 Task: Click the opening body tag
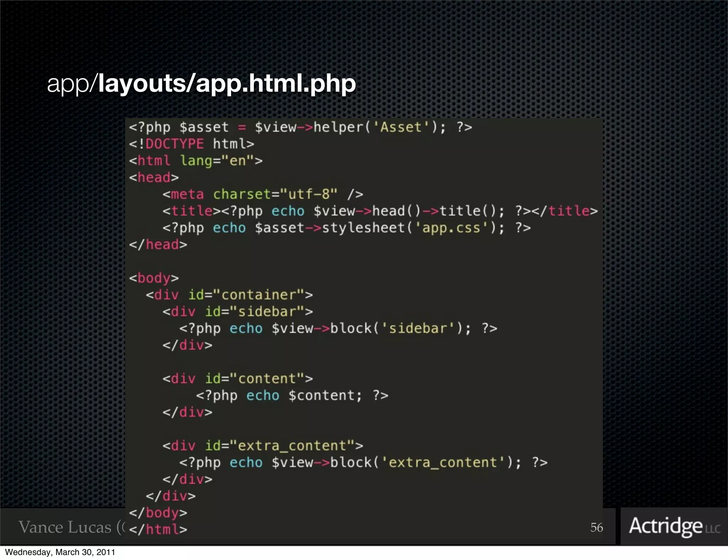point(154,278)
